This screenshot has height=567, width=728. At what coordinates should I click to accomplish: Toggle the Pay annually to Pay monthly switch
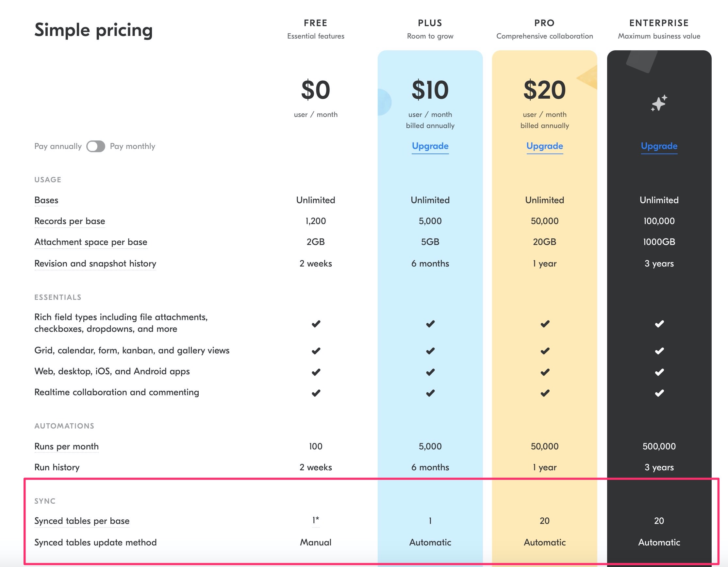(96, 145)
